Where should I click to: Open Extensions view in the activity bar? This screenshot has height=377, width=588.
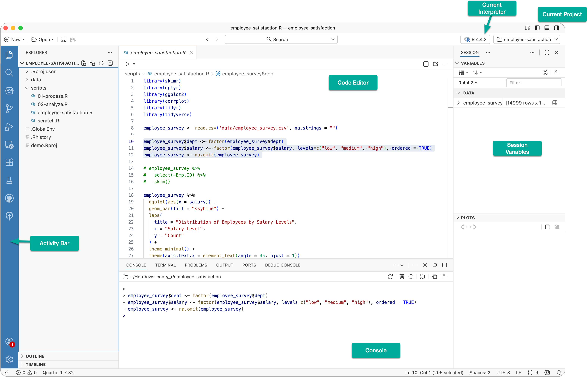[9, 162]
